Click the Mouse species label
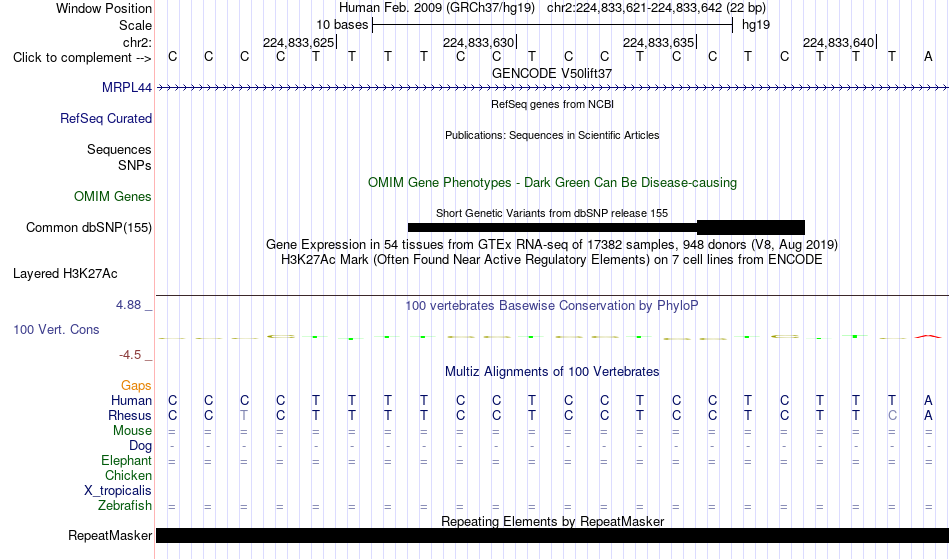Viewport: 950px width, 559px height. click(133, 431)
